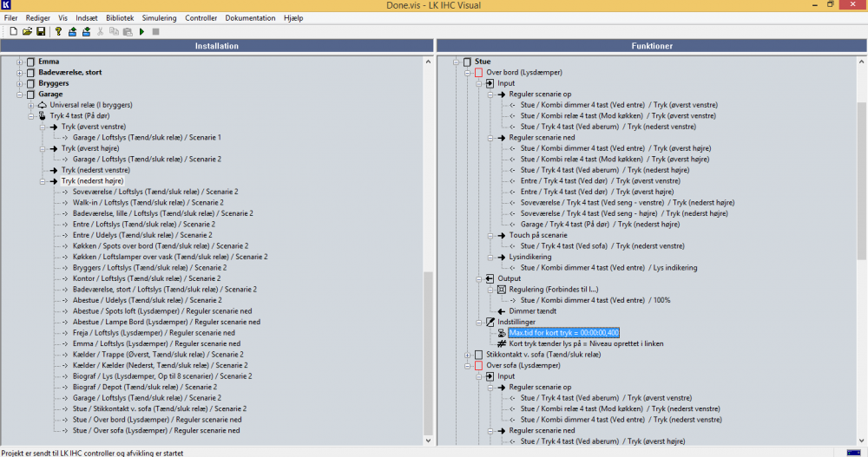Open the Controller menu

[x=201, y=18]
